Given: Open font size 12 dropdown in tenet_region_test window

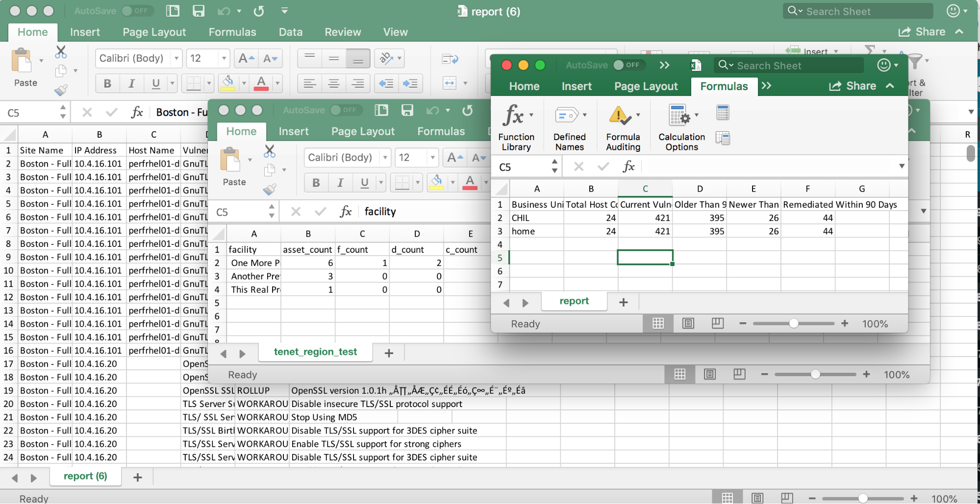Looking at the screenshot, I should (x=432, y=158).
